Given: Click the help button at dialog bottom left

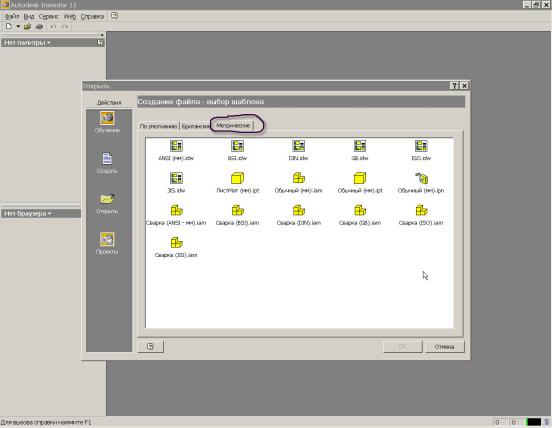Looking at the screenshot, I should [150, 347].
